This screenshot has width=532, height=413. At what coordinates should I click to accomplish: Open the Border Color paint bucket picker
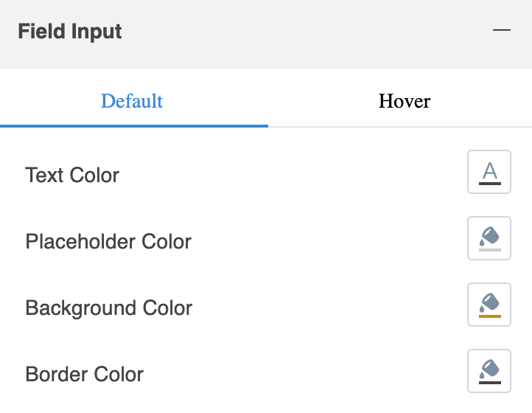[x=489, y=371]
